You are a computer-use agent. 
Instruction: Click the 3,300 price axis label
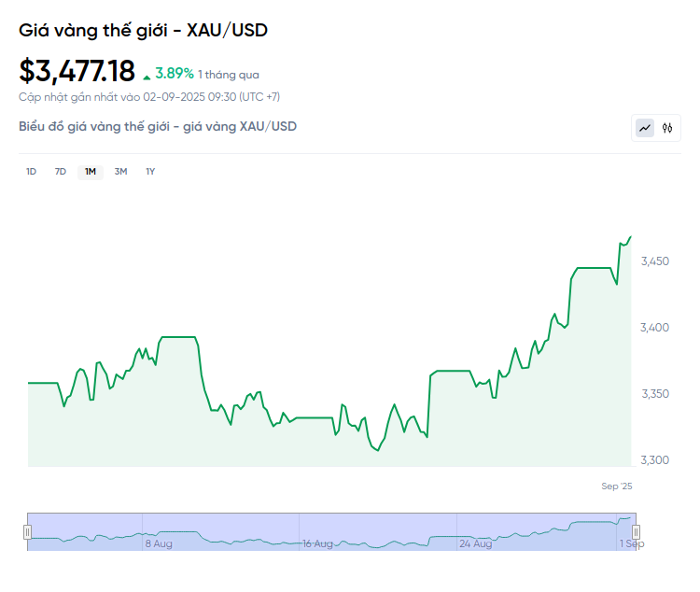tap(655, 460)
